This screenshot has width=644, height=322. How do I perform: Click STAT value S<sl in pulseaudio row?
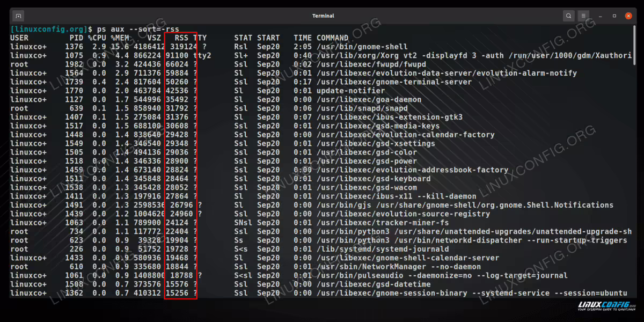[x=243, y=275]
